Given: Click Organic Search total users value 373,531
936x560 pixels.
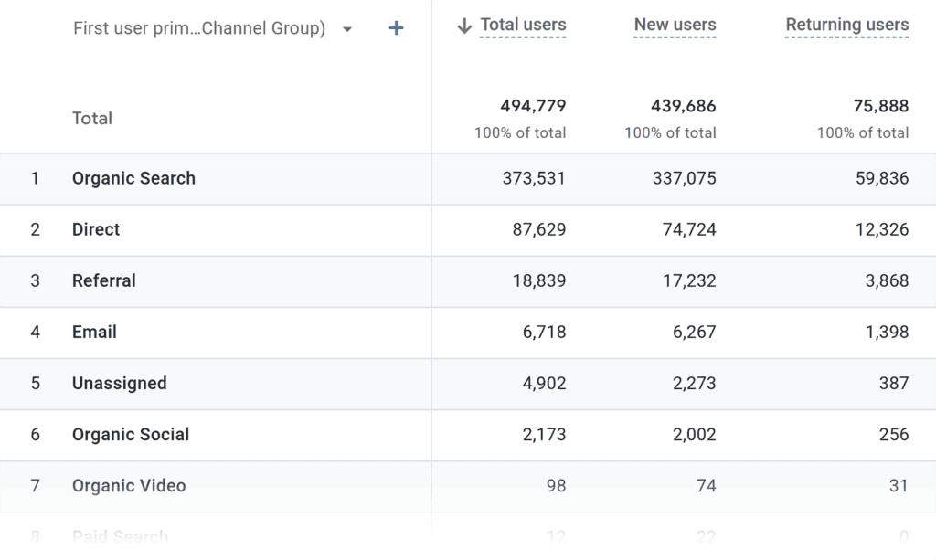Looking at the screenshot, I should 534,178.
